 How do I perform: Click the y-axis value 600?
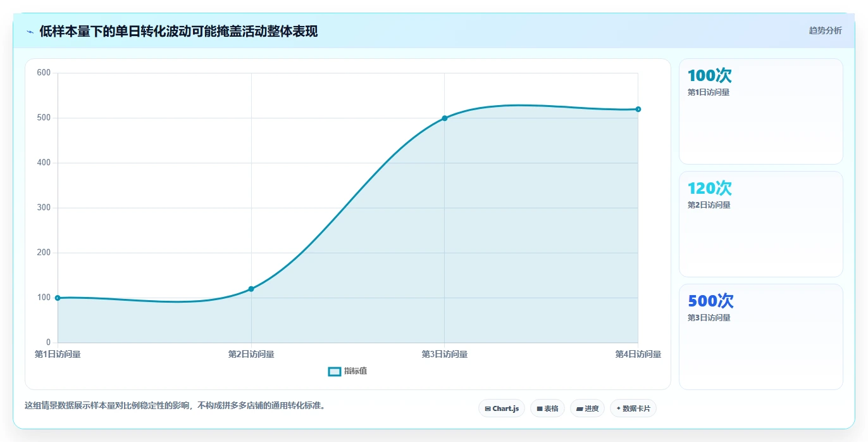coord(44,73)
